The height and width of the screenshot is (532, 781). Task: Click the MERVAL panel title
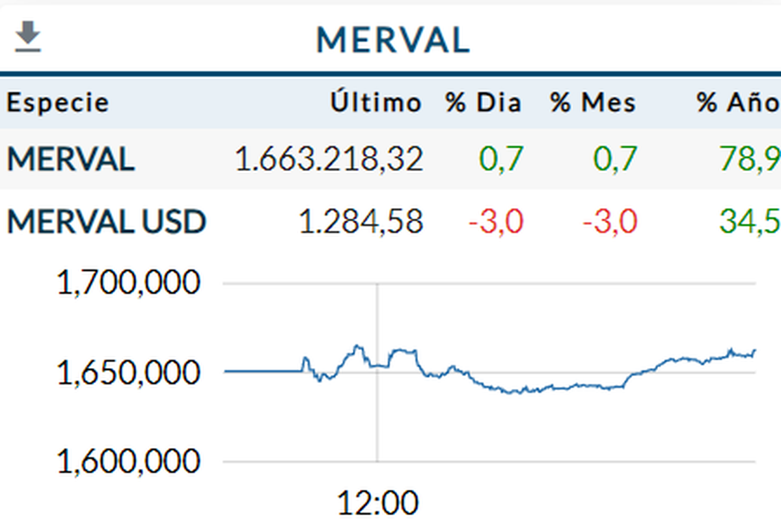[392, 40]
